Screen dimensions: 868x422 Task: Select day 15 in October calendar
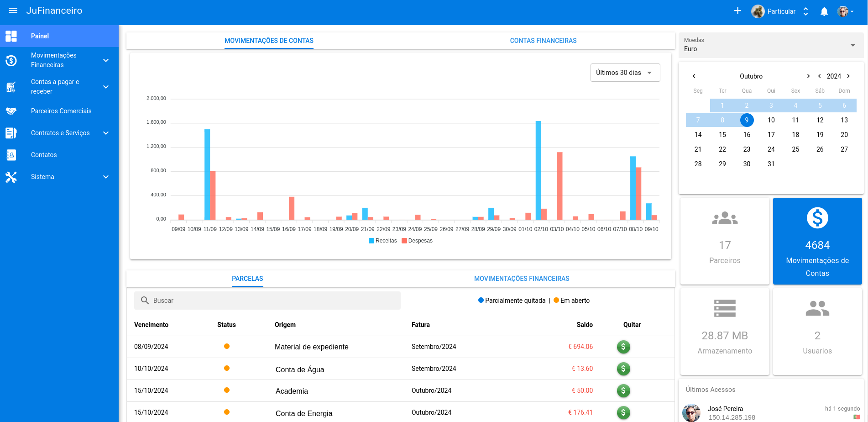(x=722, y=135)
